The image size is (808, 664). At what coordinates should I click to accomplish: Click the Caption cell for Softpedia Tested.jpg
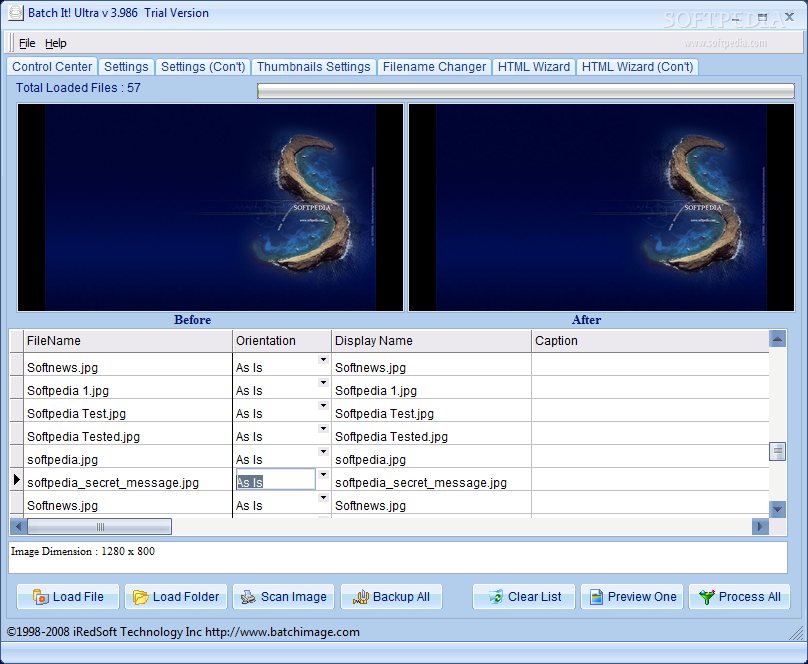click(650, 434)
